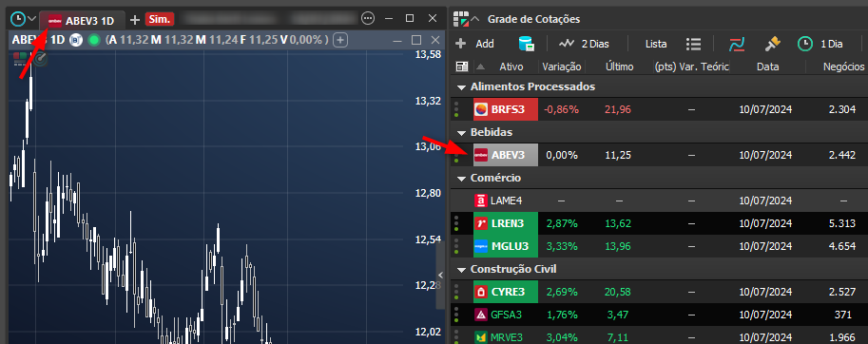
Task: Click the 13,58 price scale label
Action: point(428,54)
